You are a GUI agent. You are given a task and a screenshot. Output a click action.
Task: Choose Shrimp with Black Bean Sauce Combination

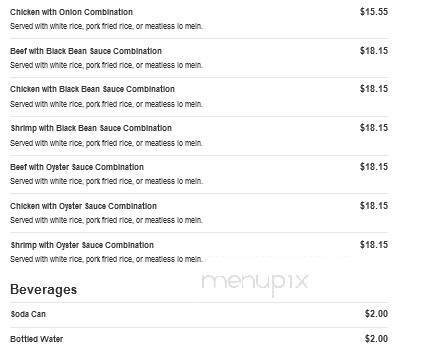coord(91,128)
